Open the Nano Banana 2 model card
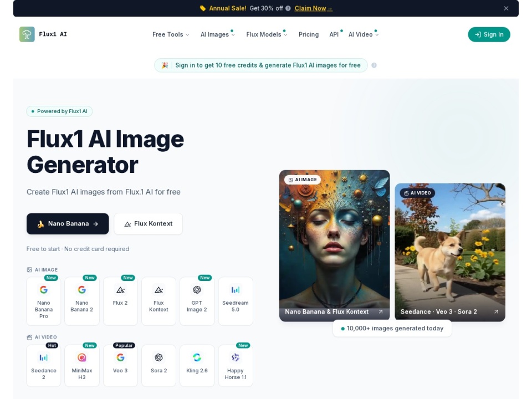 (82, 301)
